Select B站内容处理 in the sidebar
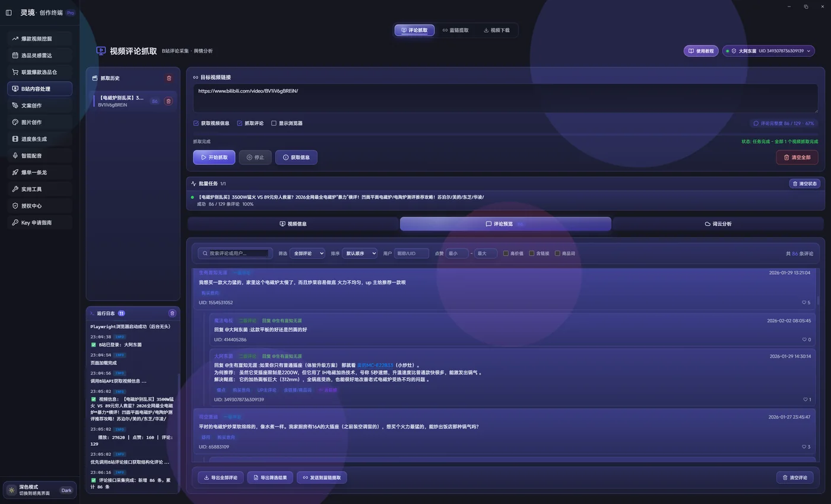The width and height of the screenshot is (831, 504). pos(40,89)
